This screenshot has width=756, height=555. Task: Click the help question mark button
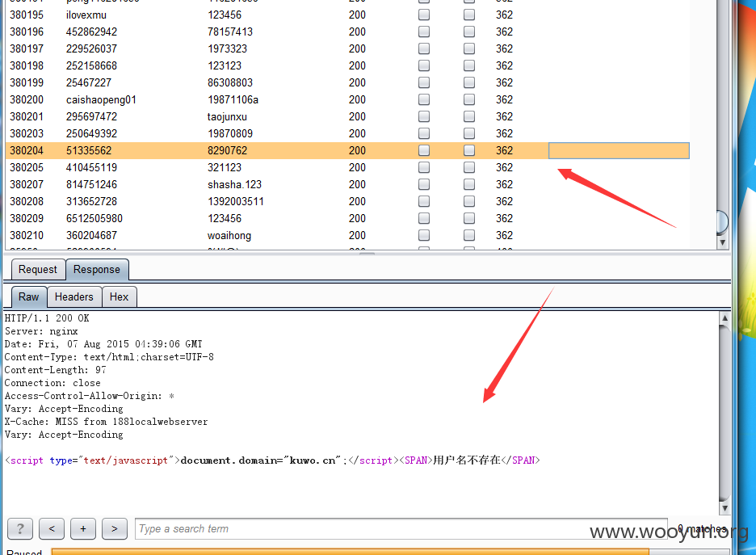tap(20, 528)
